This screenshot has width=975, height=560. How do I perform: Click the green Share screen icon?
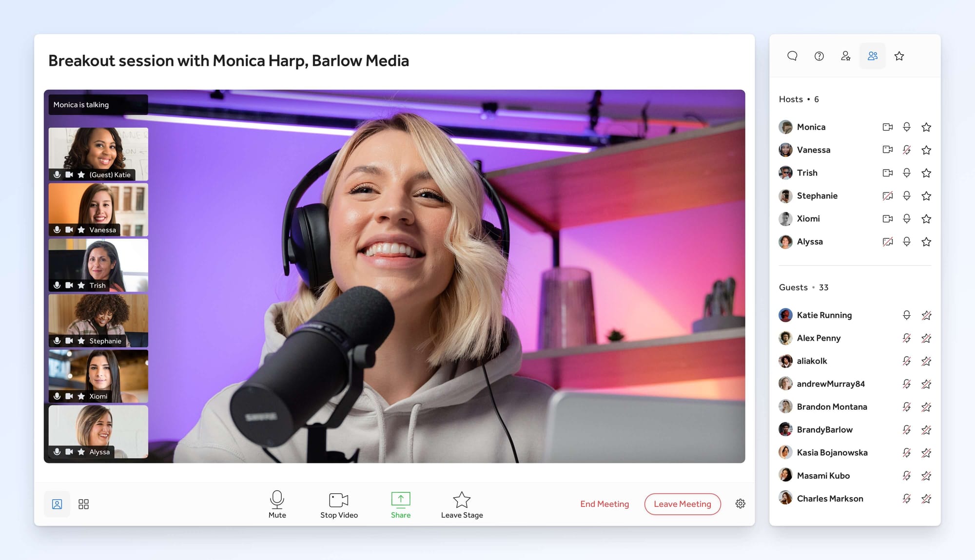(x=401, y=500)
